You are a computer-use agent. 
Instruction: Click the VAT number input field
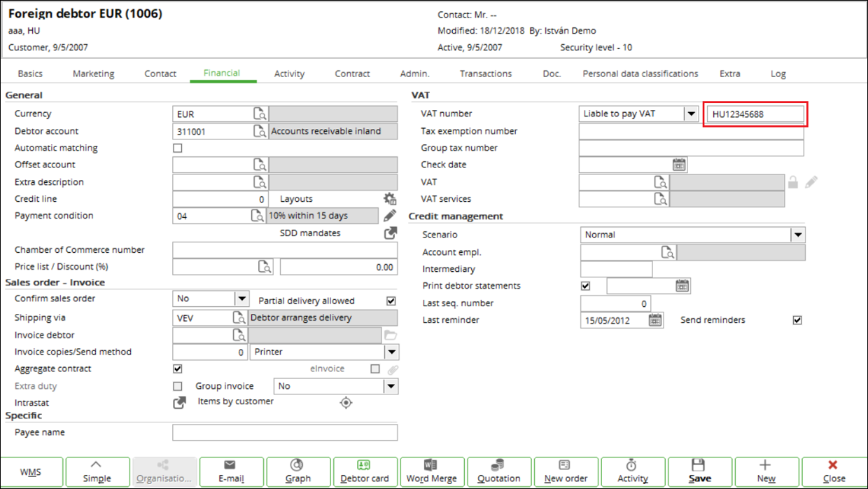click(755, 113)
